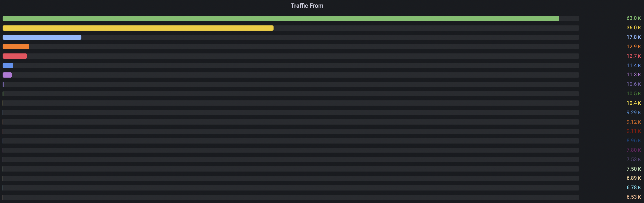The image size is (644, 203).
Task: Select the 7.50 K value label
Action: pyautogui.click(x=633, y=169)
